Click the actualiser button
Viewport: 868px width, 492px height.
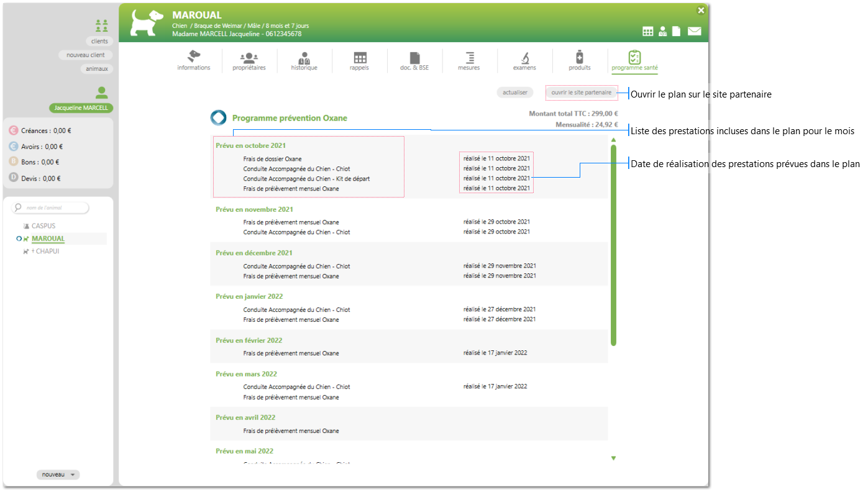[515, 93]
